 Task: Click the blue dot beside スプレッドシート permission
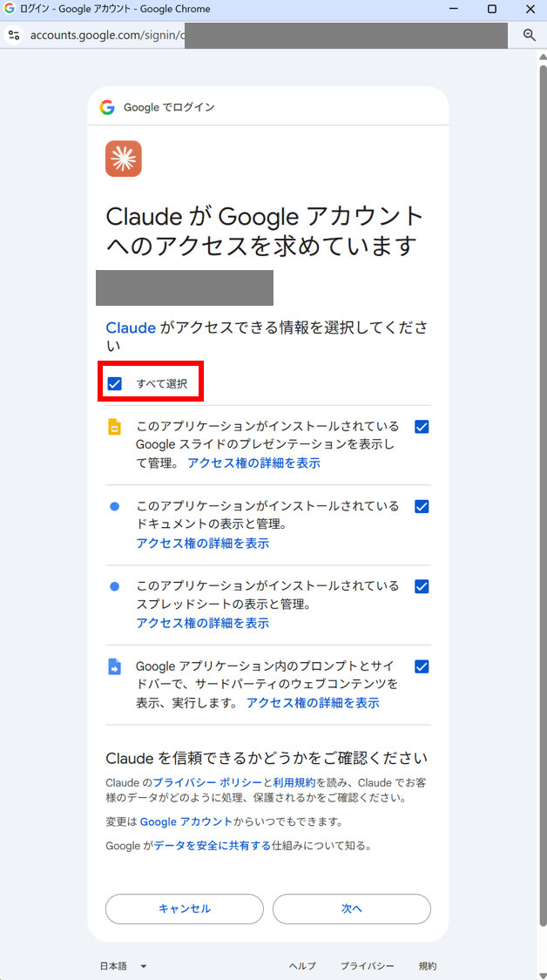click(114, 587)
